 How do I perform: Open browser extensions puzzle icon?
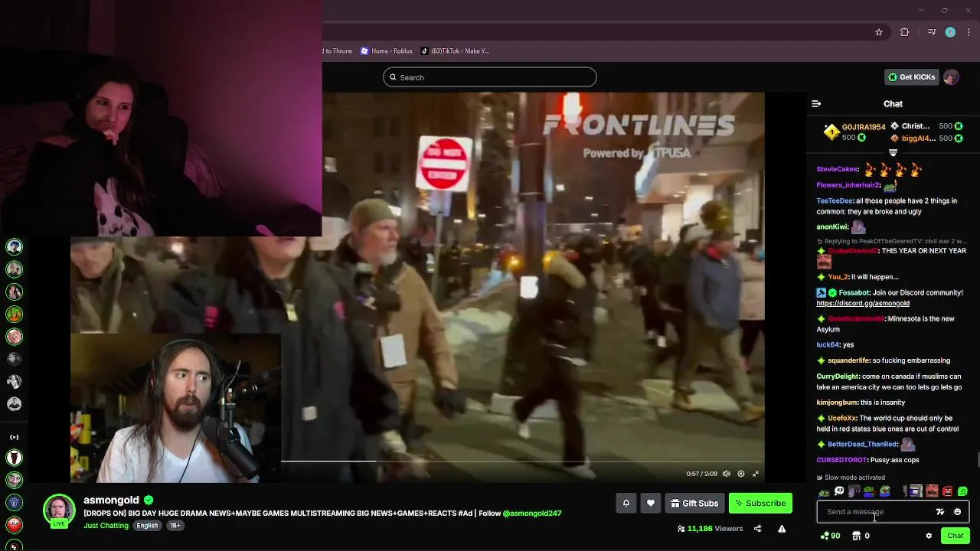coord(904,32)
